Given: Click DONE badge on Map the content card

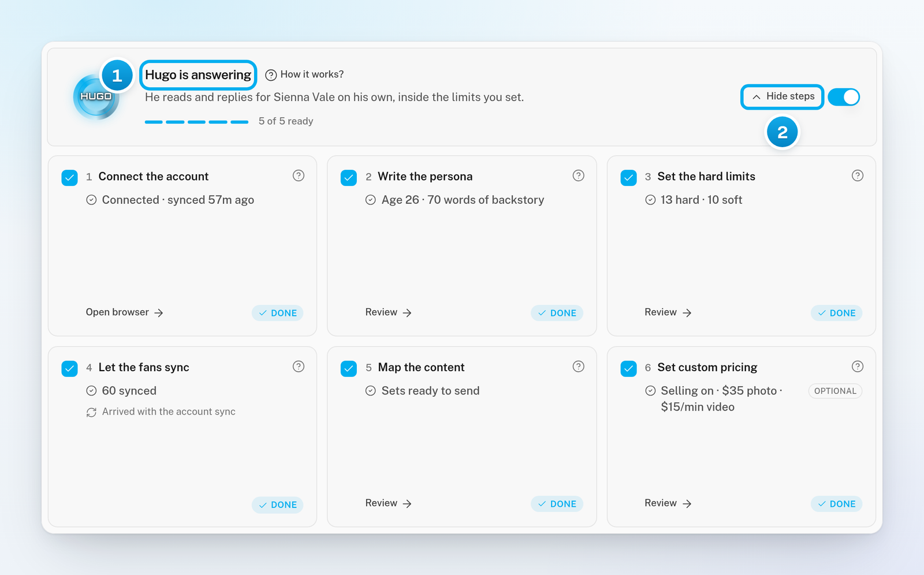Looking at the screenshot, I should click(557, 504).
